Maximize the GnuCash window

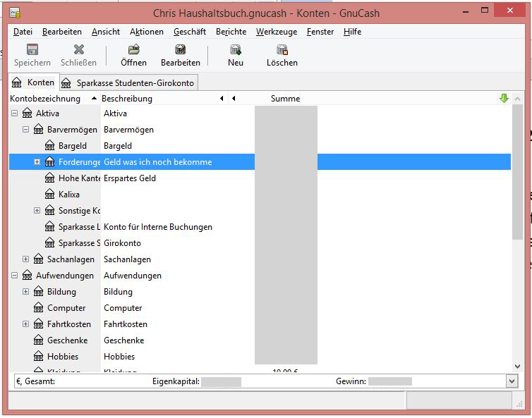click(485, 11)
